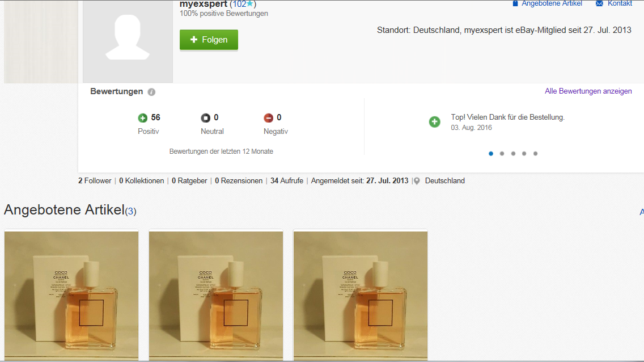Open the first Coco Chanel perfume listing
644x362 pixels.
point(71,296)
